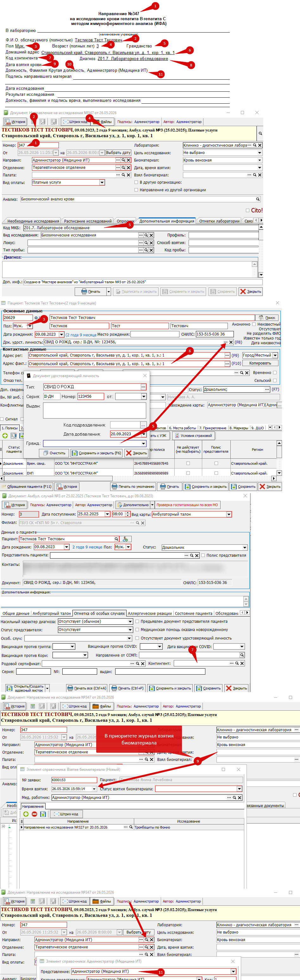This screenshot has width=300, height=980.
Task: Open Цель исследования dropdown
Action: coord(259,153)
